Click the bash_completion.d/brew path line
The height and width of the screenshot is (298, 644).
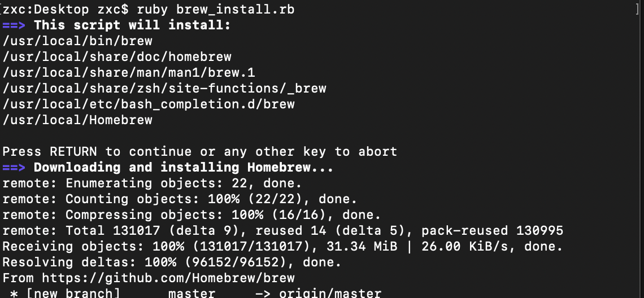point(149,104)
